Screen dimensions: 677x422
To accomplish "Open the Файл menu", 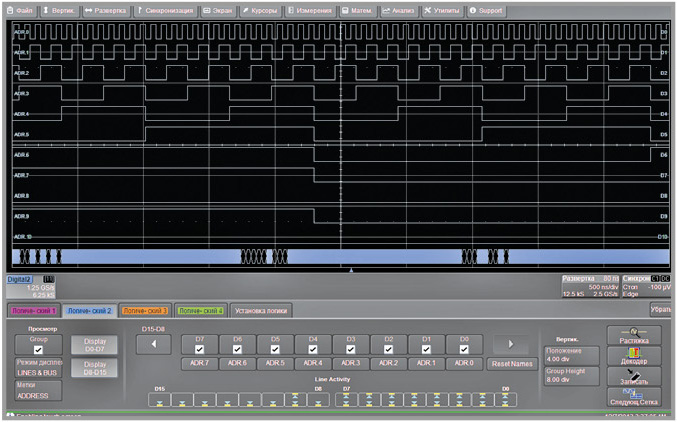I will pyautogui.click(x=20, y=10).
